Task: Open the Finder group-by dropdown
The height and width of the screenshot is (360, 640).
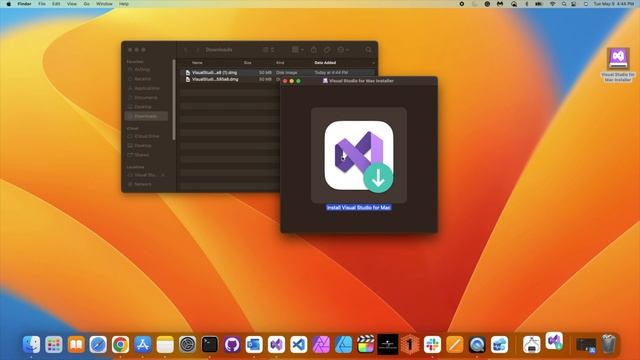Action: click(x=298, y=50)
